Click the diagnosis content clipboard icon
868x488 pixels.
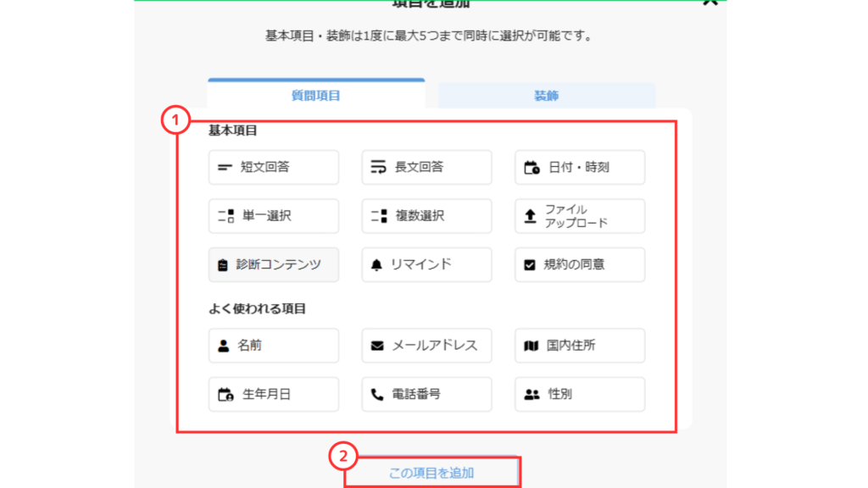coord(223,265)
